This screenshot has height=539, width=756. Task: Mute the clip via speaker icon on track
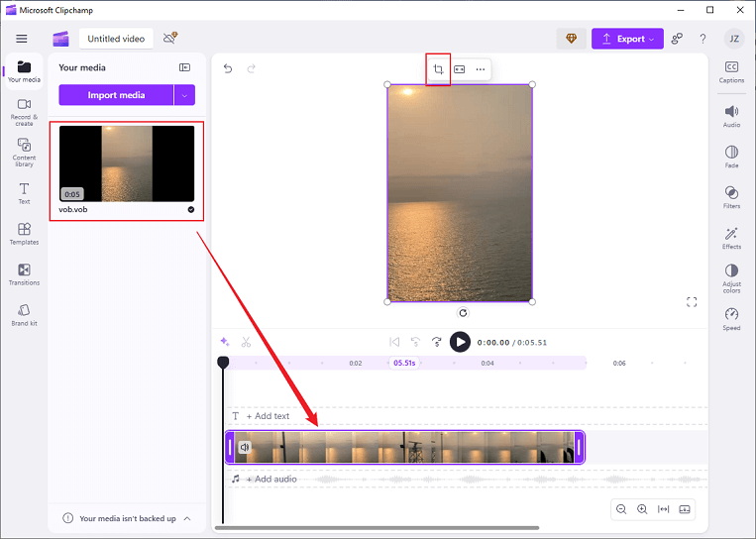click(245, 447)
